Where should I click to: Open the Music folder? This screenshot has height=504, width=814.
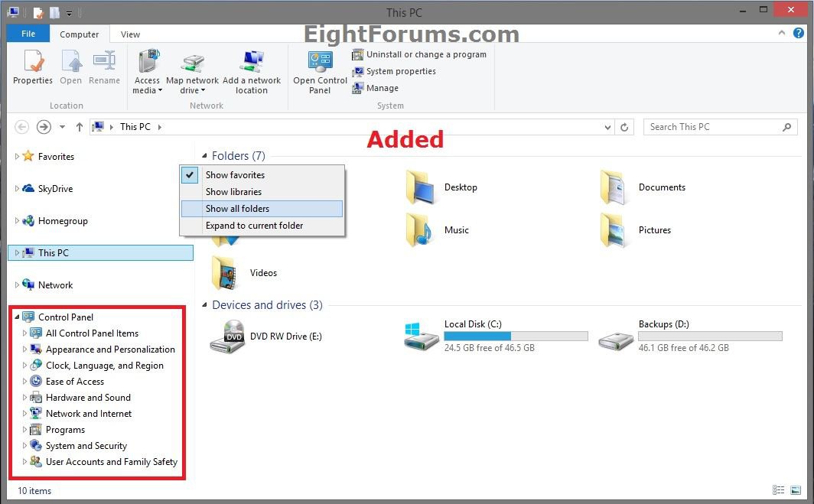[420, 230]
